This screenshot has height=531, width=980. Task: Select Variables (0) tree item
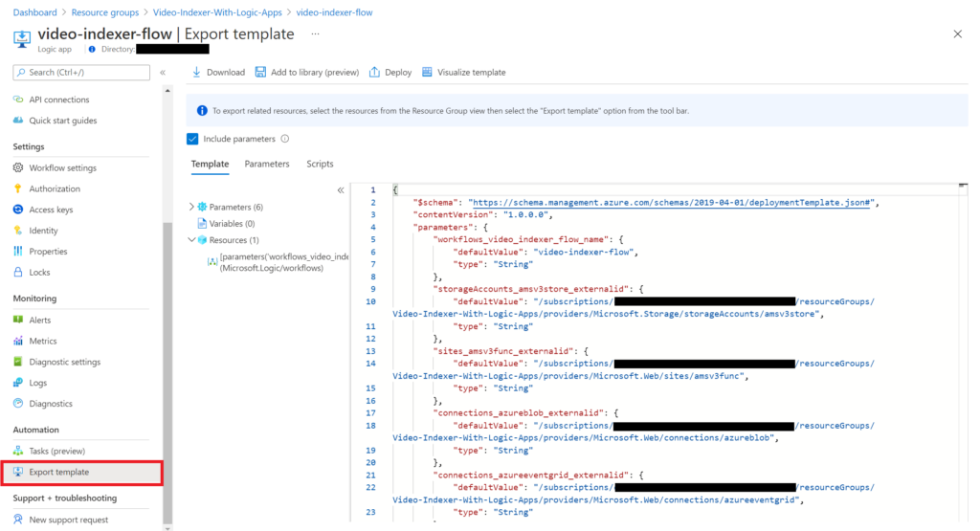232,223
